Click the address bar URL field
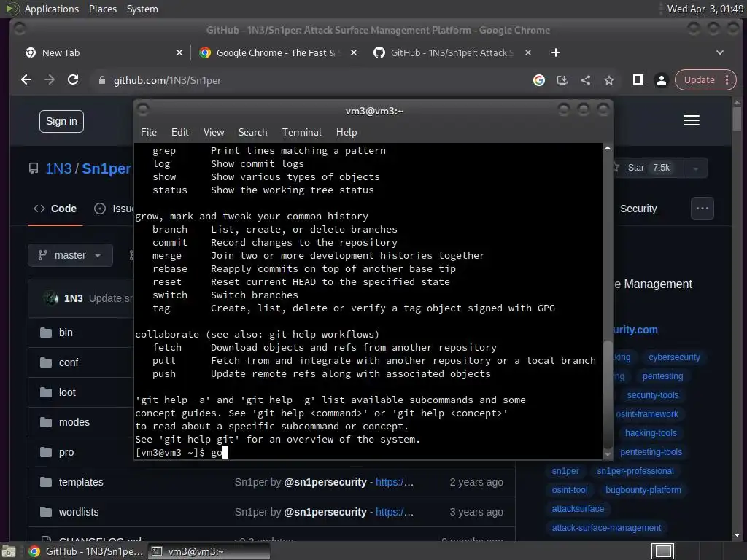The width and height of the screenshot is (747, 560). [309, 80]
